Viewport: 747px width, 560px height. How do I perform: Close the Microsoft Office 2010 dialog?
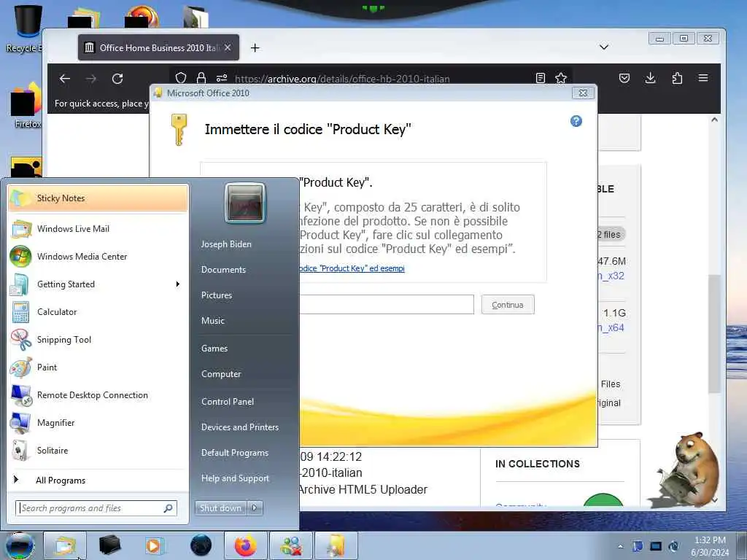tap(583, 93)
